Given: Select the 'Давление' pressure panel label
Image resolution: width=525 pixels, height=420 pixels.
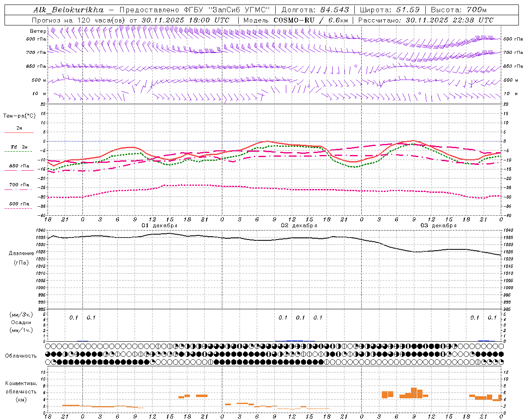Looking at the screenshot, I should (21, 253).
